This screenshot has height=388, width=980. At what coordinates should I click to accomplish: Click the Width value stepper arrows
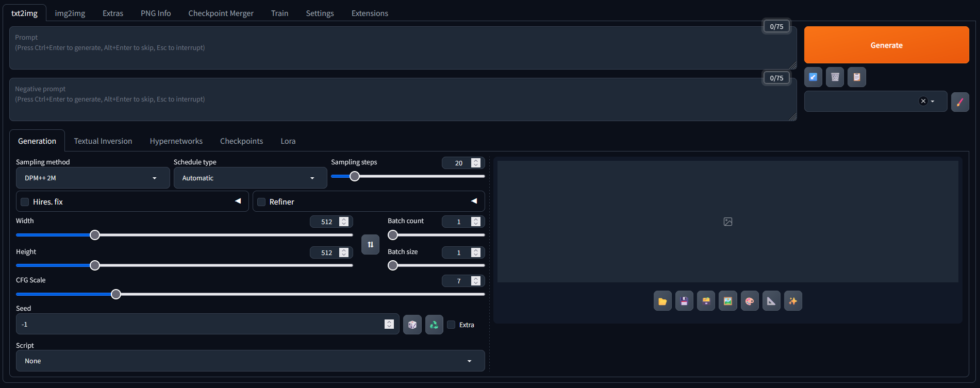(344, 222)
